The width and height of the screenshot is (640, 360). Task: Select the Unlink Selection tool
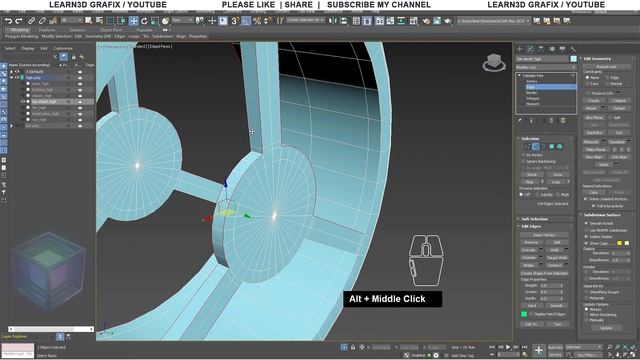pos(42,20)
